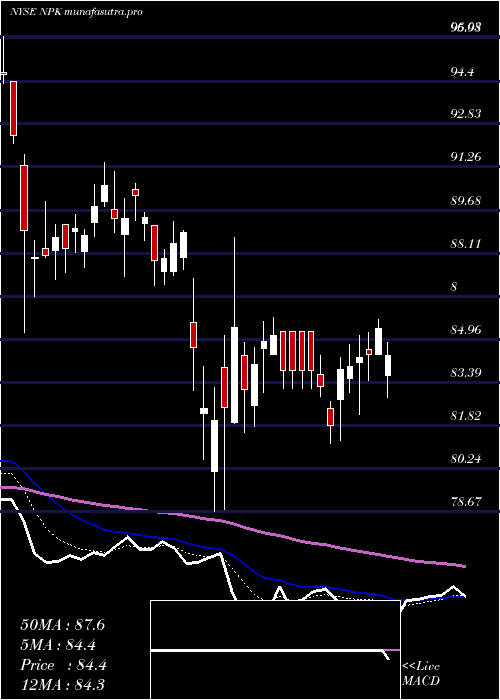
Task: Click the 96.08 price axis label
Action: tap(466, 28)
